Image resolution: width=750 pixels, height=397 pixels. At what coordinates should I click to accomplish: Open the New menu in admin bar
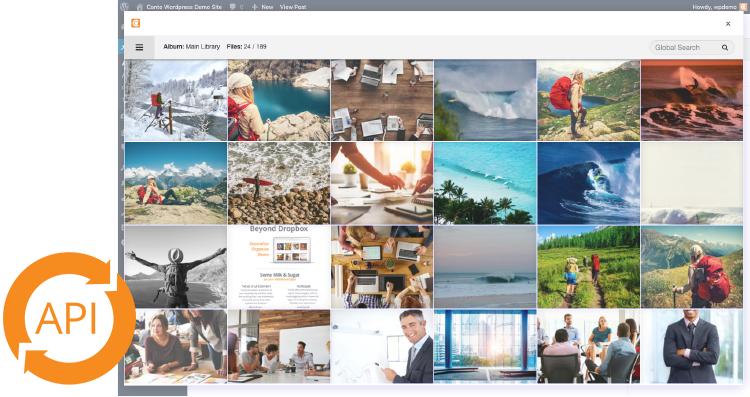point(263,7)
